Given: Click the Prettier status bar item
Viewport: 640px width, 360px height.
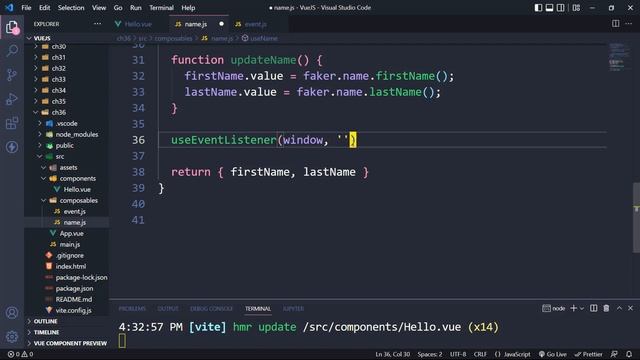Looking at the screenshot, I should coord(588,354).
